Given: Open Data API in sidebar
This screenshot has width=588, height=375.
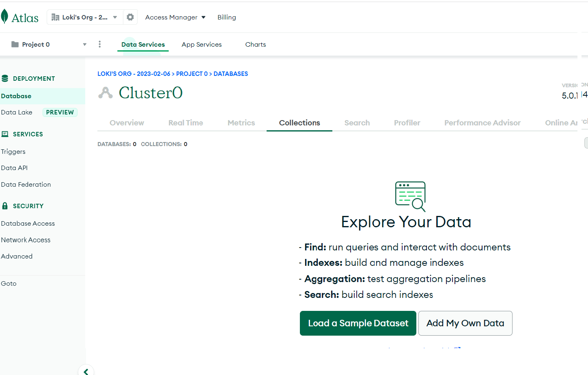Looking at the screenshot, I should pos(14,168).
